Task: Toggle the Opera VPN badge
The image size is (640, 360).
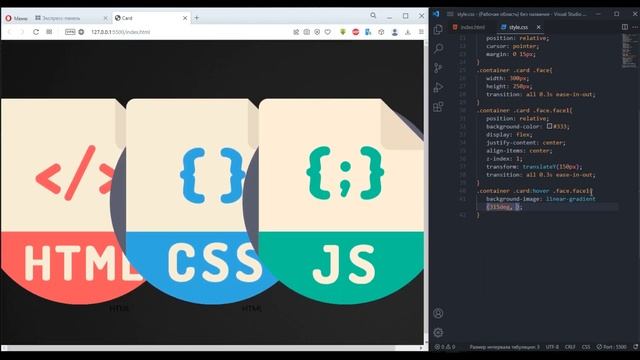Action: coord(70,32)
